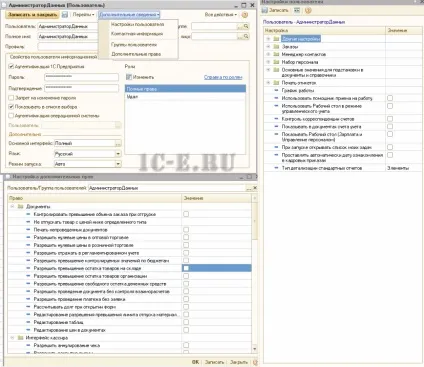Collapse the Документы group in the rights tree
The height and width of the screenshot is (367, 424).
pos(12,207)
